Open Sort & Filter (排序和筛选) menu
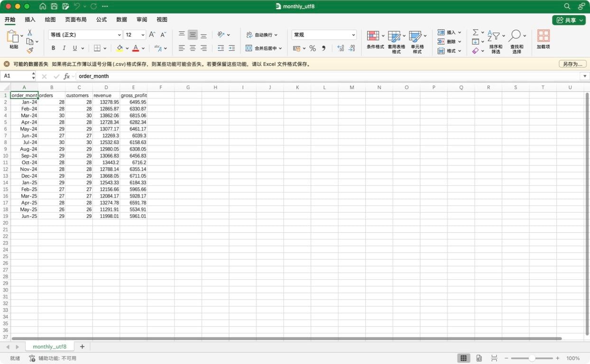This screenshot has width=590, height=364. tap(496, 42)
